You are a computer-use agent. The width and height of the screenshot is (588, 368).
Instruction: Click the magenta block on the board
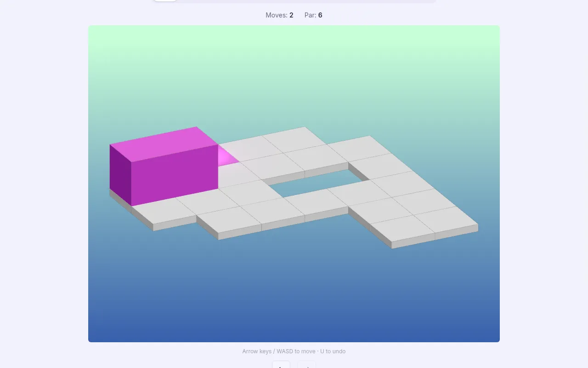pyautogui.click(x=164, y=166)
